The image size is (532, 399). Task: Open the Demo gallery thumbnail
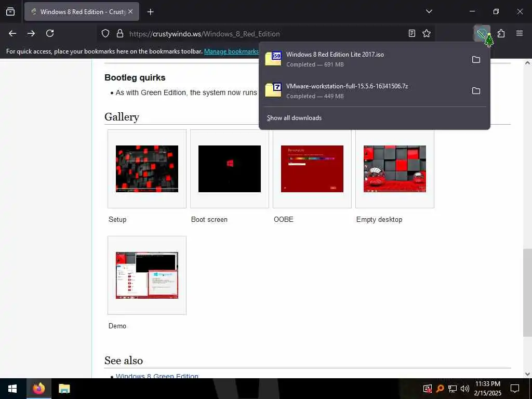[x=147, y=275]
